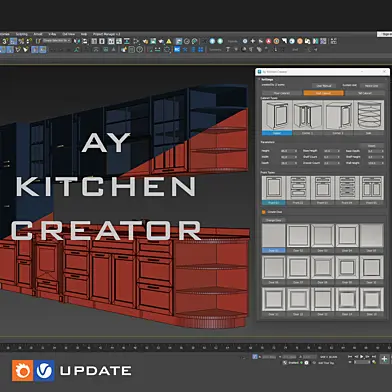Click the Drawer Count spinner arrows
This screenshot has width=392, height=392.
(339, 163)
